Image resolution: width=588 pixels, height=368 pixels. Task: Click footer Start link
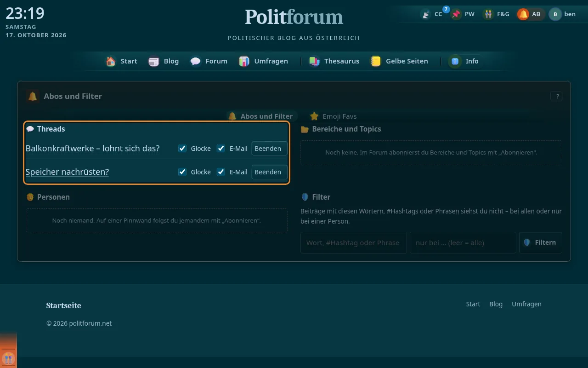473,304
